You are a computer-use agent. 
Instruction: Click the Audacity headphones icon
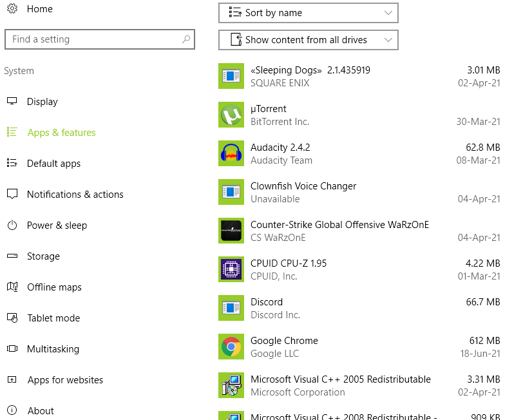231,153
